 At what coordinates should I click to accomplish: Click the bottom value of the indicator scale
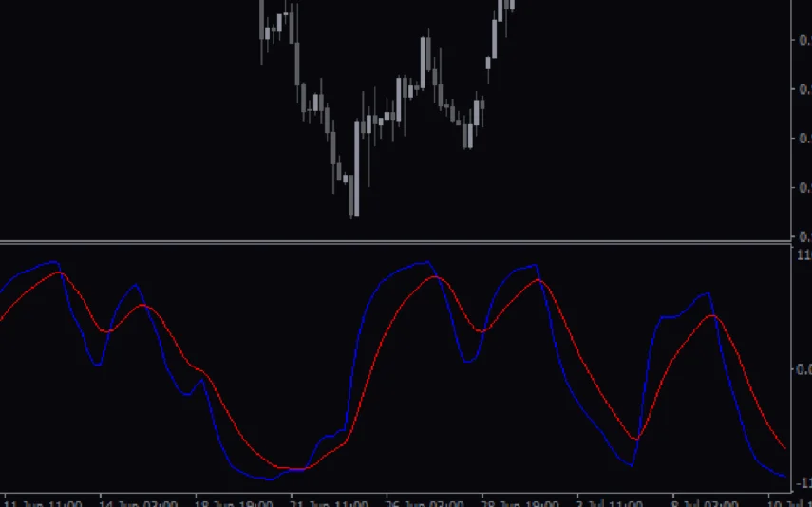click(x=803, y=482)
